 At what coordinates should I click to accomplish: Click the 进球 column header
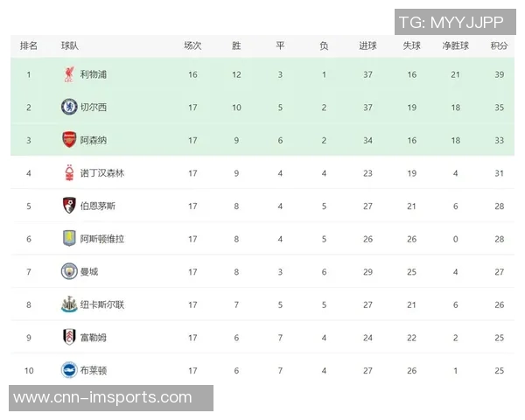click(x=367, y=45)
